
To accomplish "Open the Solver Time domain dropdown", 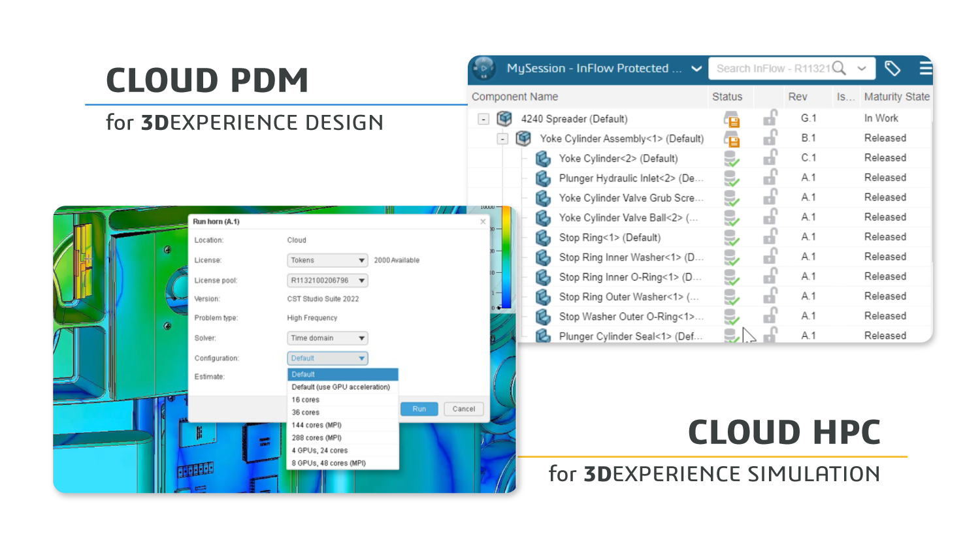I will coord(327,338).
